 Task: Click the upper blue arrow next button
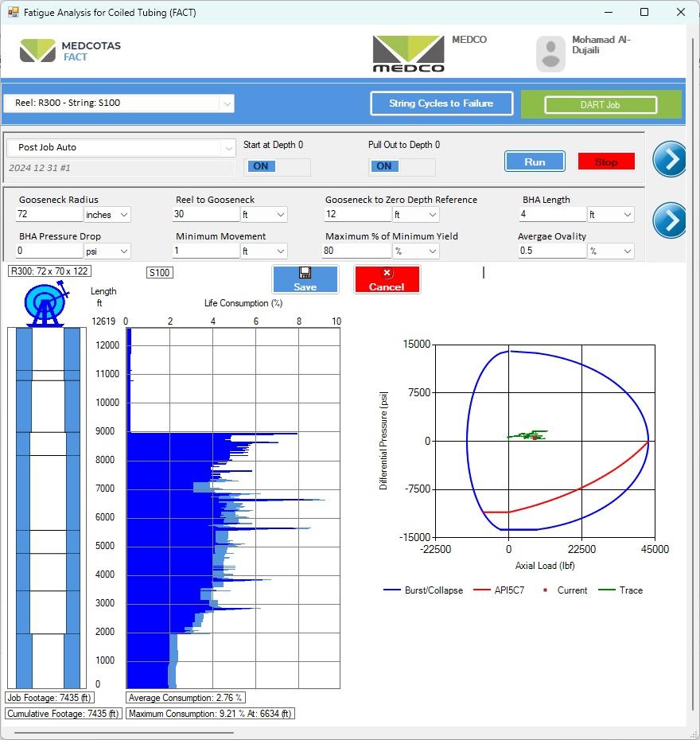669,159
